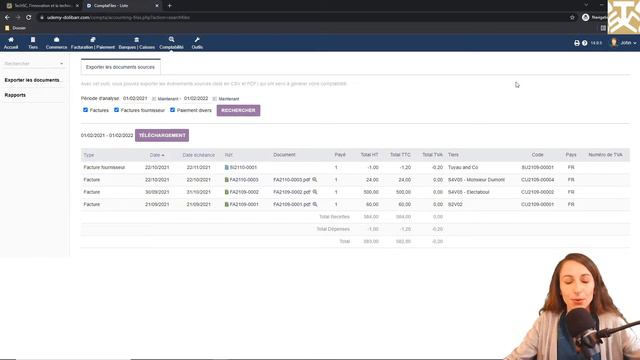Toggle the Factures checkbox

click(x=85, y=110)
